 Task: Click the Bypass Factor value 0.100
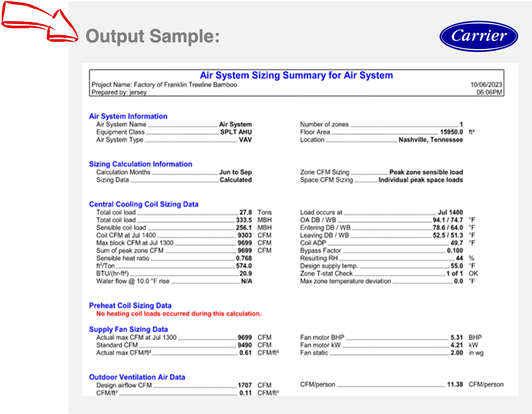pos(455,250)
